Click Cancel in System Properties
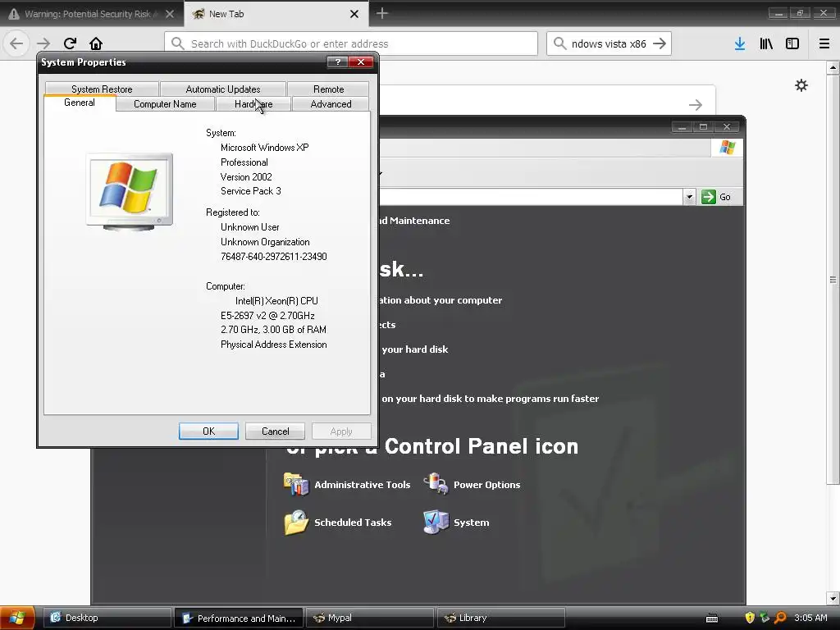Viewport: 840px width, 630px height. [276, 431]
